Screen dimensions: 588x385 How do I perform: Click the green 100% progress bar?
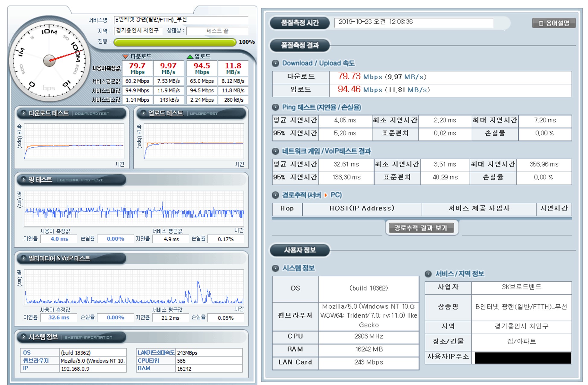[x=175, y=42]
